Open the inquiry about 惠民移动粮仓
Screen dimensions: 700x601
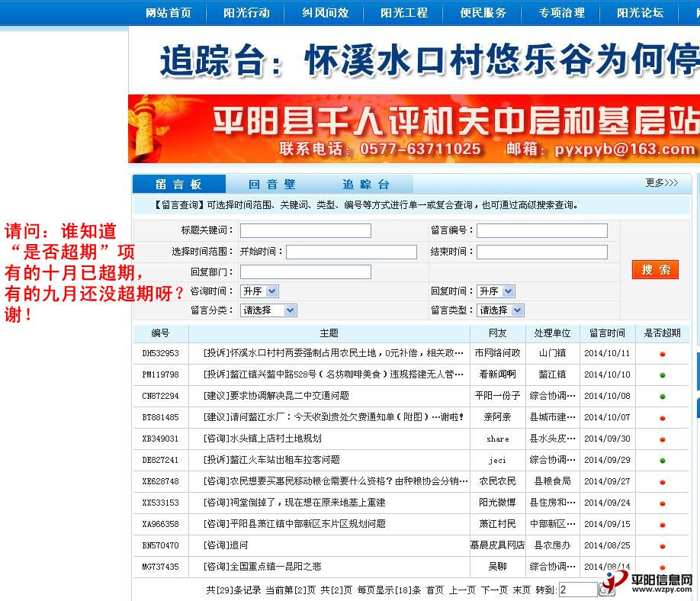(336, 481)
